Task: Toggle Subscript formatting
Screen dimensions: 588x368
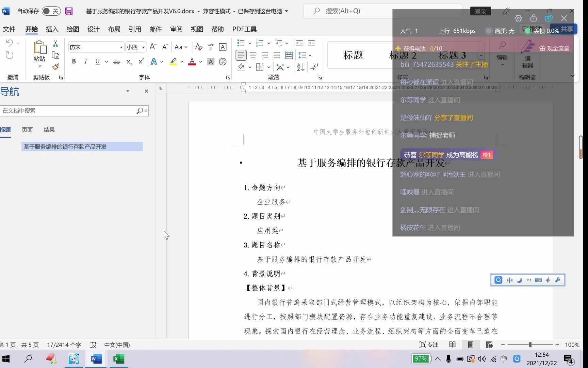Action: (x=129, y=62)
